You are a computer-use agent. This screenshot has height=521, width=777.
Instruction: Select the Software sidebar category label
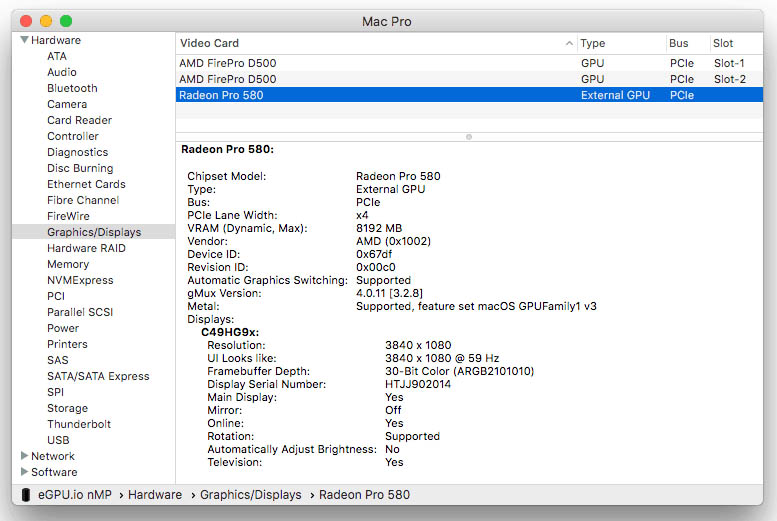point(54,471)
